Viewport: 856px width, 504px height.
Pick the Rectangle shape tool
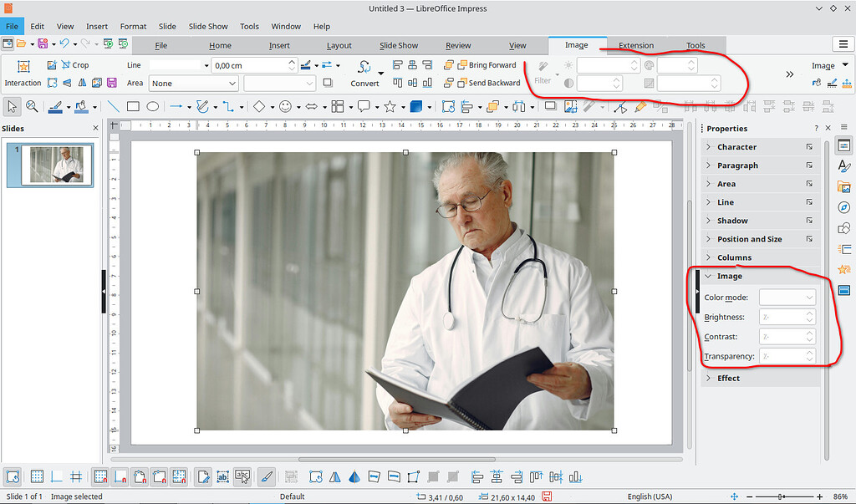tap(133, 106)
